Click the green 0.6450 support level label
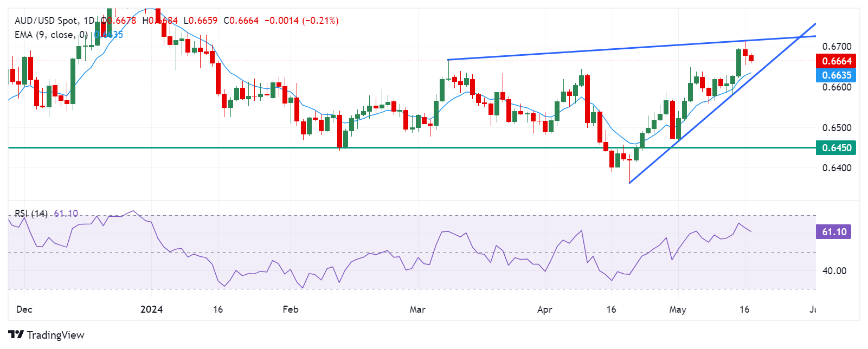This screenshot has height=349, width=868. point(837,147)
